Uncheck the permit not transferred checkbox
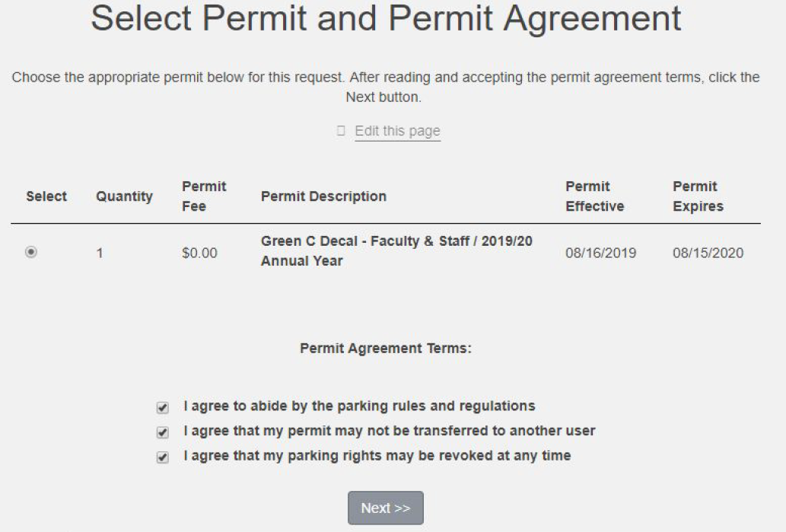786x532 pixels. coord(162,432)
